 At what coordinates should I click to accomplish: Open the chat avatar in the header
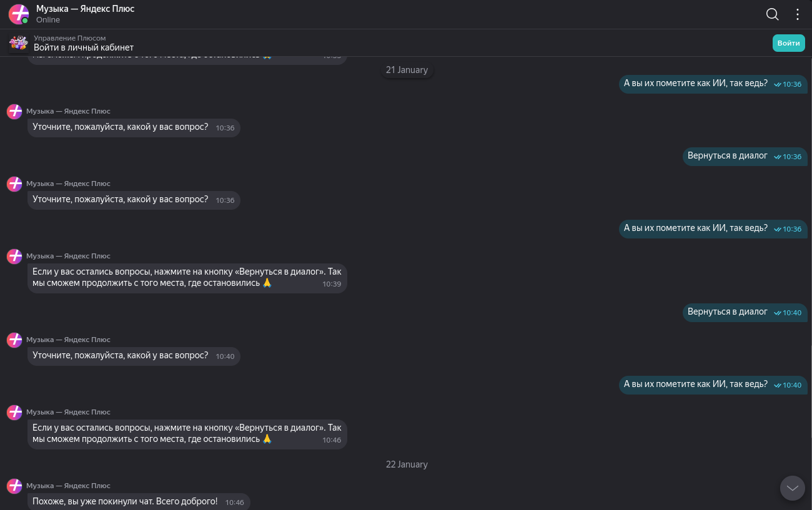pyautogui.click(x=19, y=14)
